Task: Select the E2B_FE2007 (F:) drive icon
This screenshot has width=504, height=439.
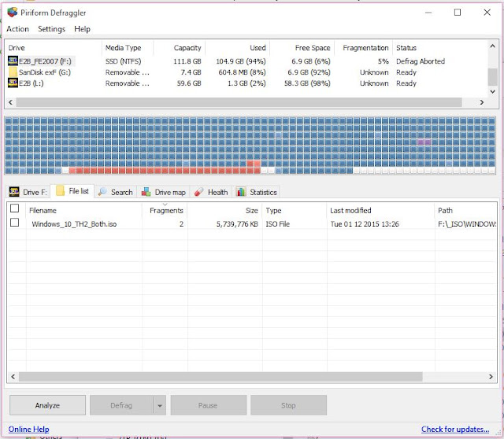Action: point(13,61)
